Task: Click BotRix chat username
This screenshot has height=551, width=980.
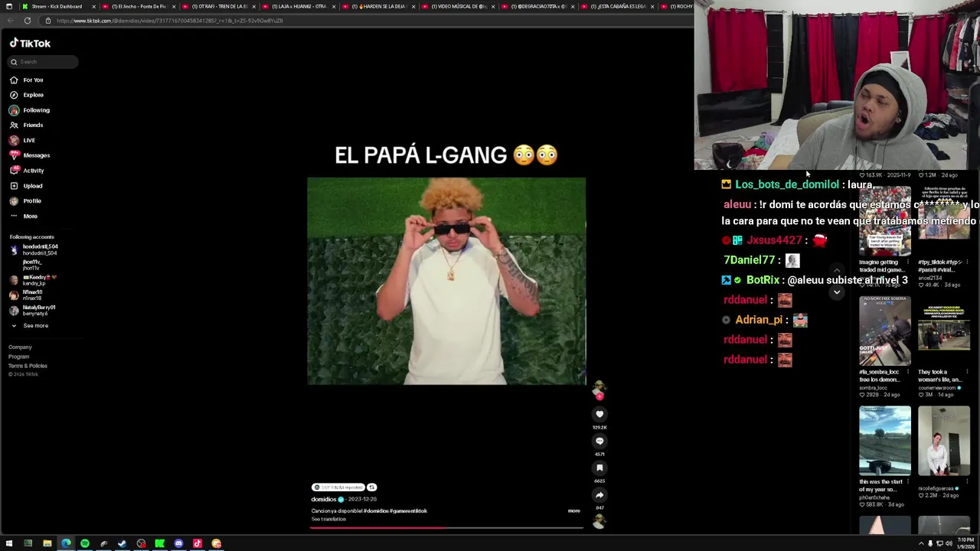Action: pos(763,280)
